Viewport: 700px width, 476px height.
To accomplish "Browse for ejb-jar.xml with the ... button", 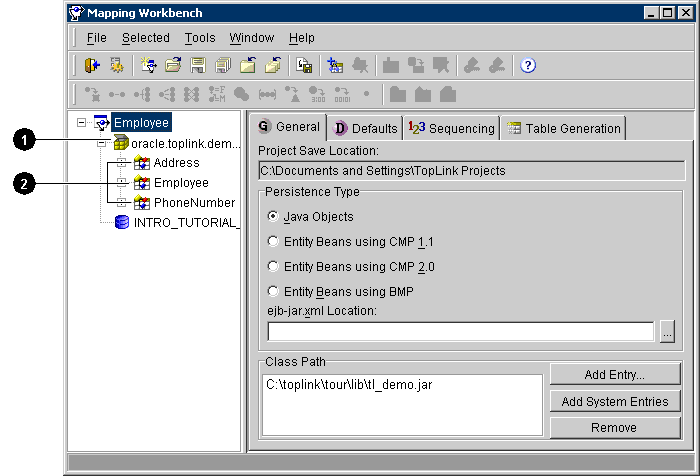I will tap(667, 332).
